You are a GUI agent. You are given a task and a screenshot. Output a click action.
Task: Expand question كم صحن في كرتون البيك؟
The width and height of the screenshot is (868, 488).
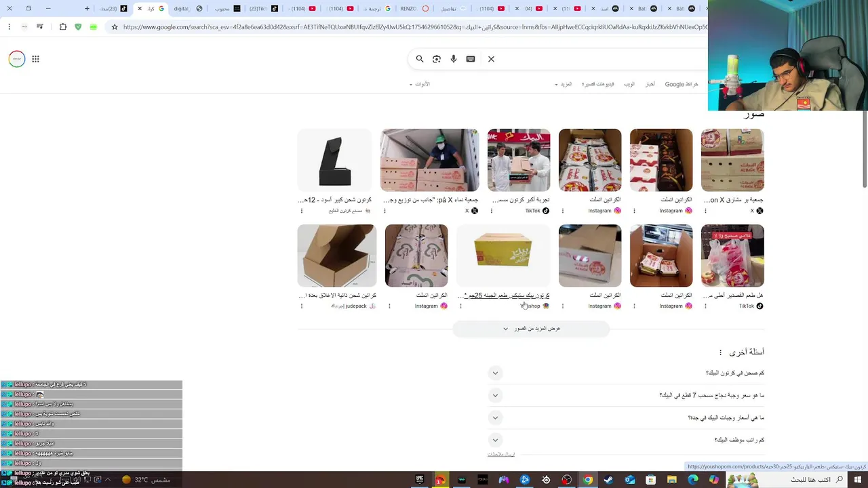point(495,373)
